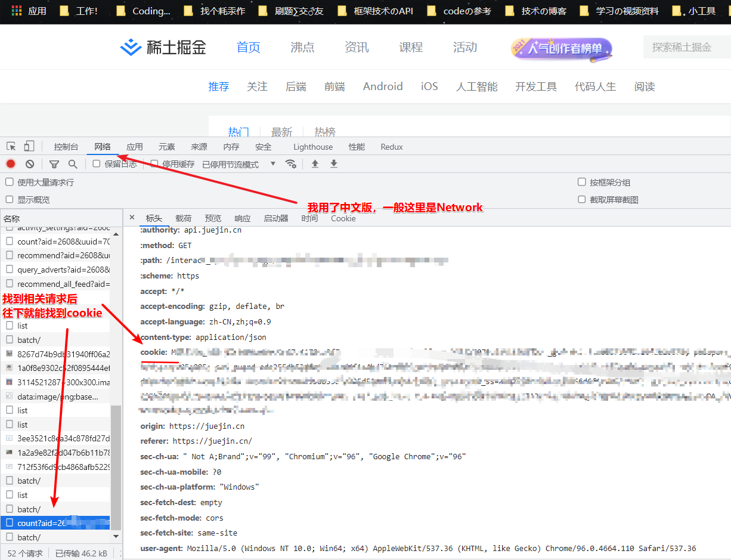Screen dimensions: 731x560
Task: Stop recording network log with red button
Action: point(11,164)
